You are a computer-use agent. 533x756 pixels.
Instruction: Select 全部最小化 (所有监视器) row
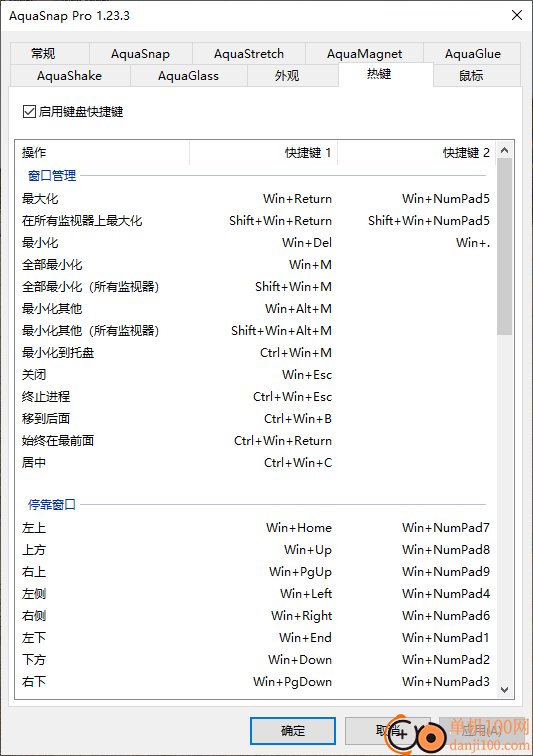[256, 287]
